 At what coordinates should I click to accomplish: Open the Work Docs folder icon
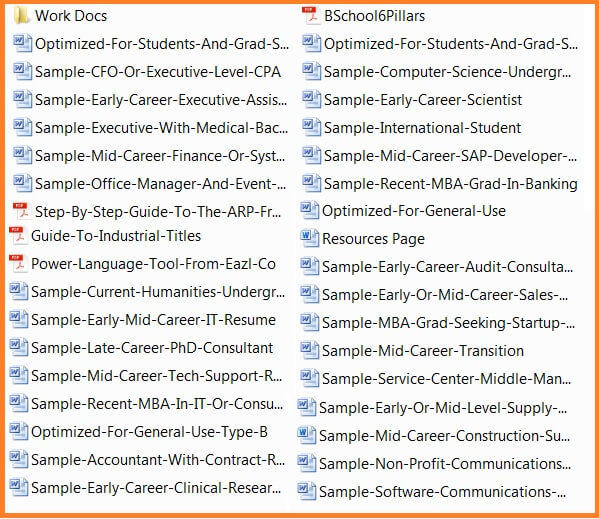(x=21, y=16)
